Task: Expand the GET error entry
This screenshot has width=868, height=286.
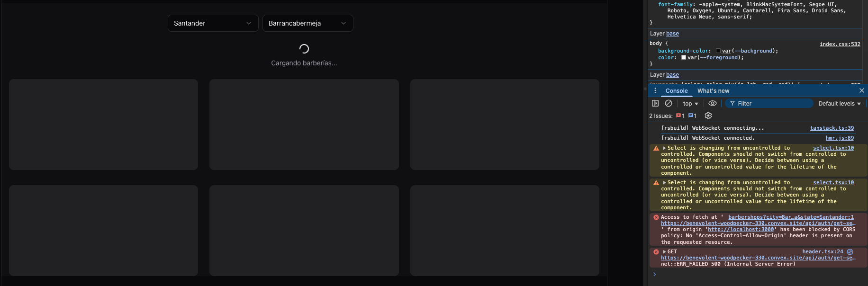Action: pos(665,252)
